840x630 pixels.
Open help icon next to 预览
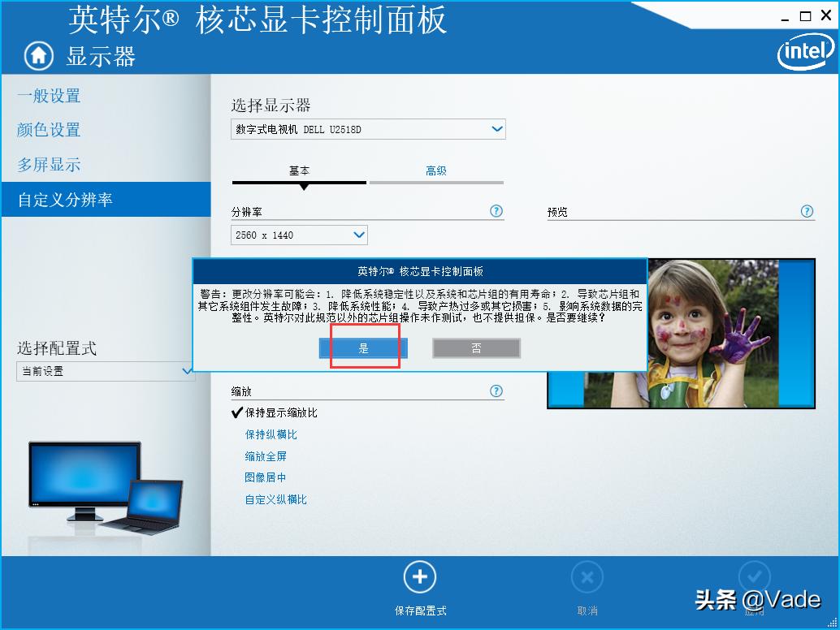[x=807, y=211]
